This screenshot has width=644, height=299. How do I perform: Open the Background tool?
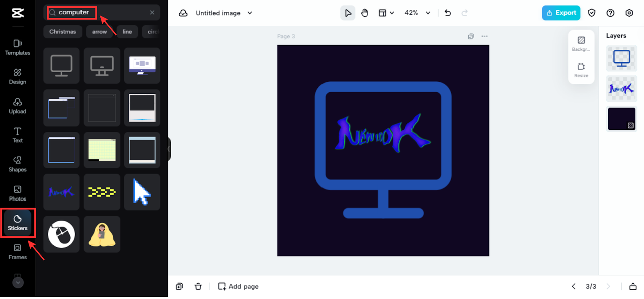tap(581, 44)
